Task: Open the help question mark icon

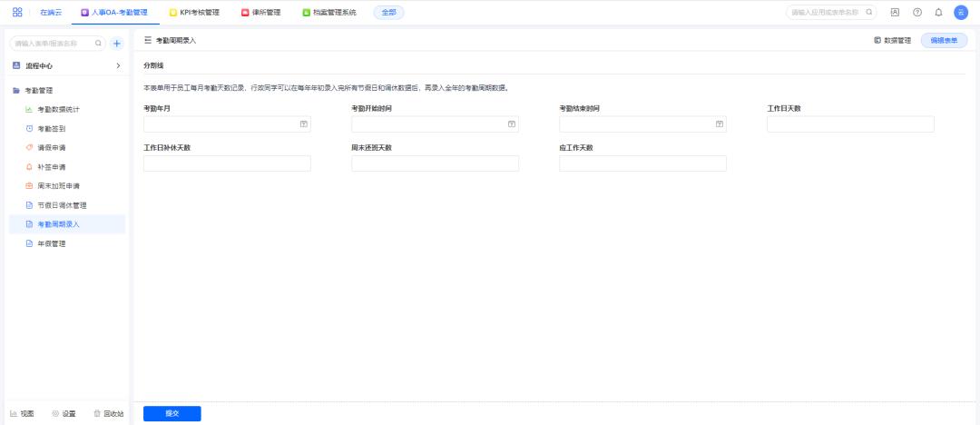Action: click(916, 12)
